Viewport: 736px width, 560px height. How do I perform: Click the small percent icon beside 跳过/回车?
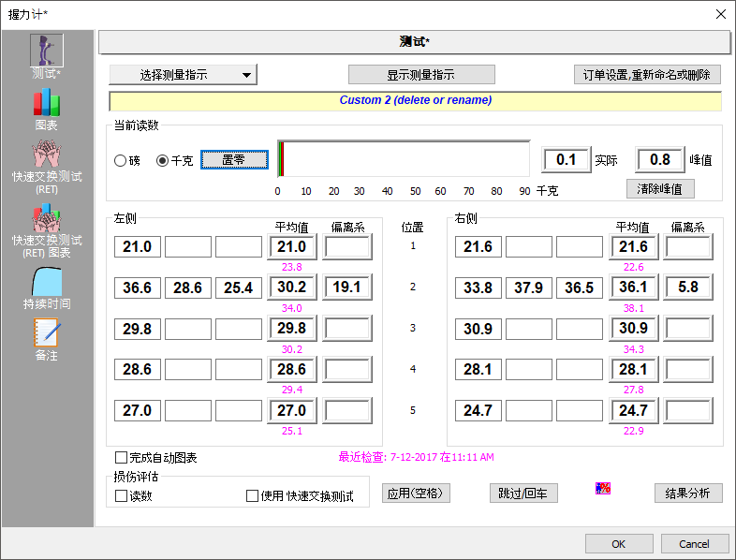coord(603,489)
